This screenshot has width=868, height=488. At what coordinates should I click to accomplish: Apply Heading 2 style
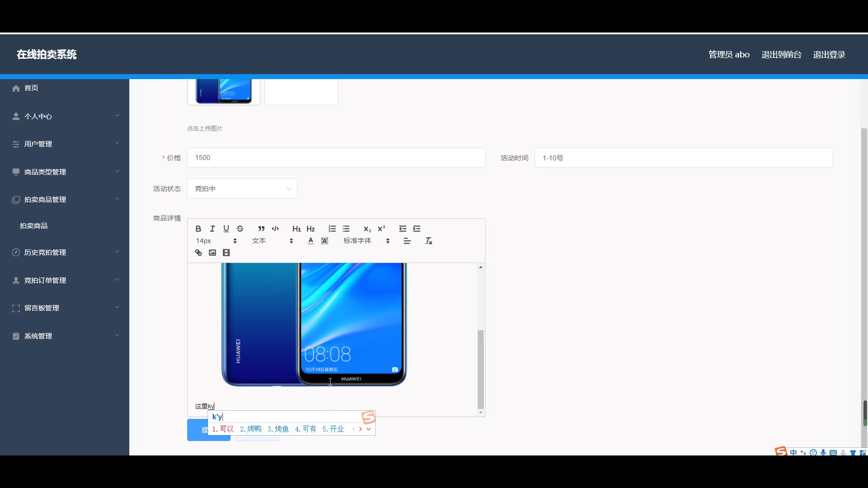311,229
